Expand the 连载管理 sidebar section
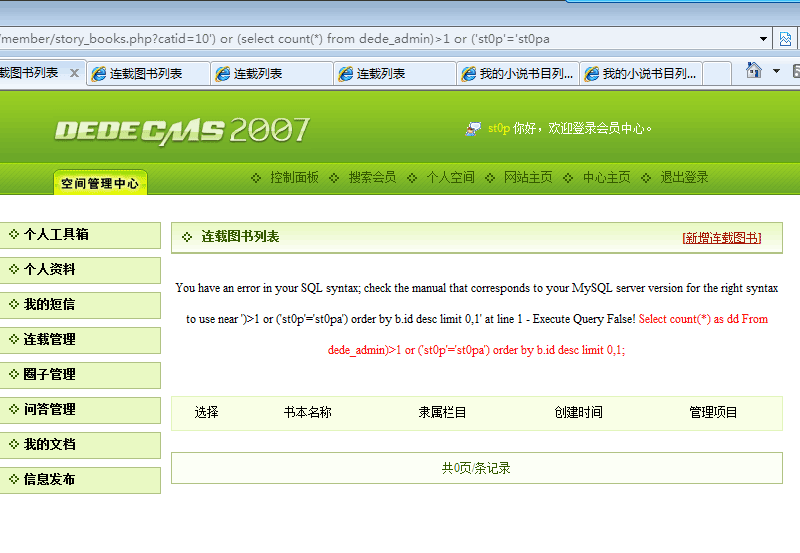Screen dimensions: 800x553 tap(80, 340)
